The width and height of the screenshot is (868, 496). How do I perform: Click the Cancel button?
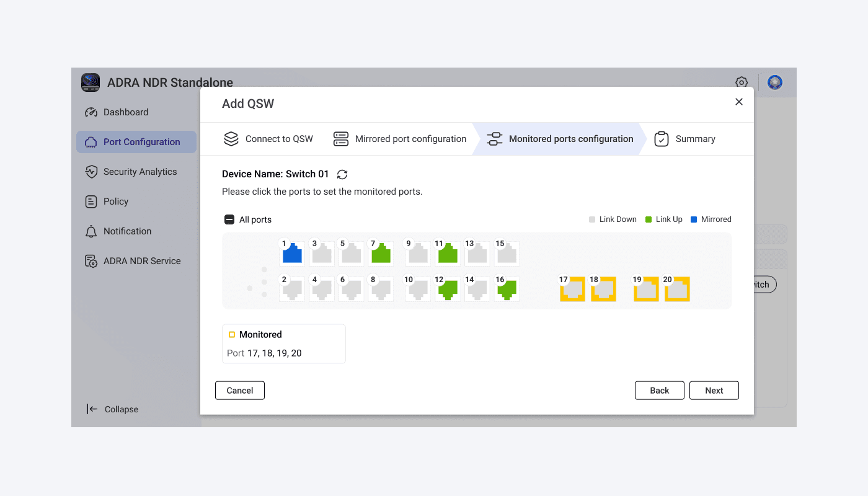[240, 391]
